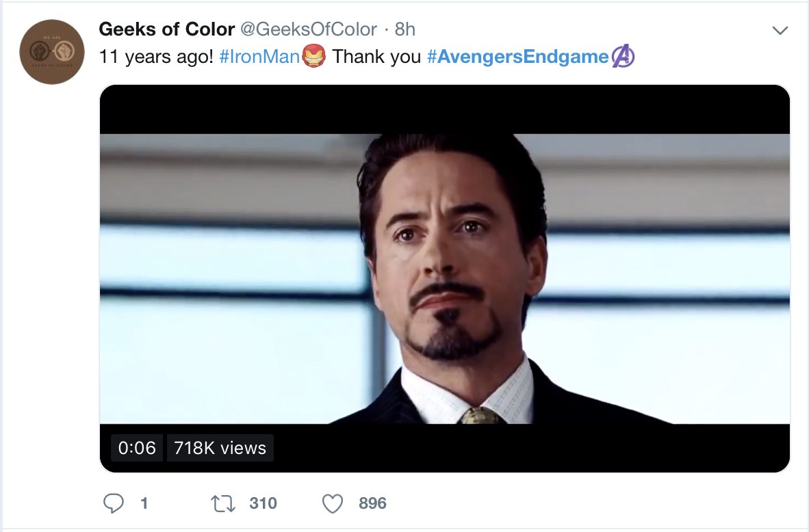This screenshot has height=532, width=809.
Task: Click the retweet arrows icon
Action: [x=223, y=504]
